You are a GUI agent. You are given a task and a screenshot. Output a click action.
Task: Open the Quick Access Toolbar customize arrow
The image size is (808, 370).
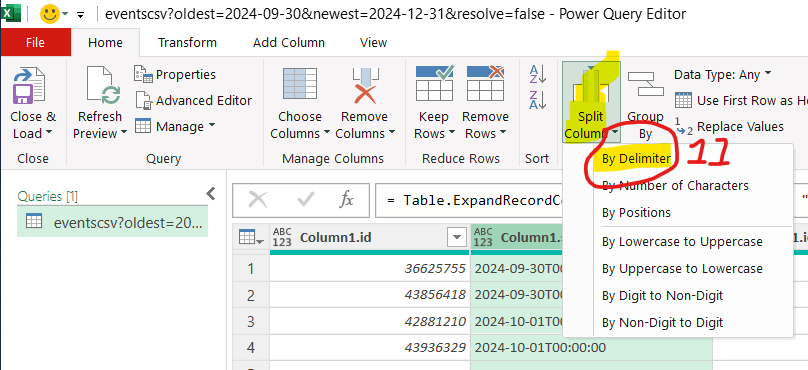pyautogui.click(x=80, y=14)
